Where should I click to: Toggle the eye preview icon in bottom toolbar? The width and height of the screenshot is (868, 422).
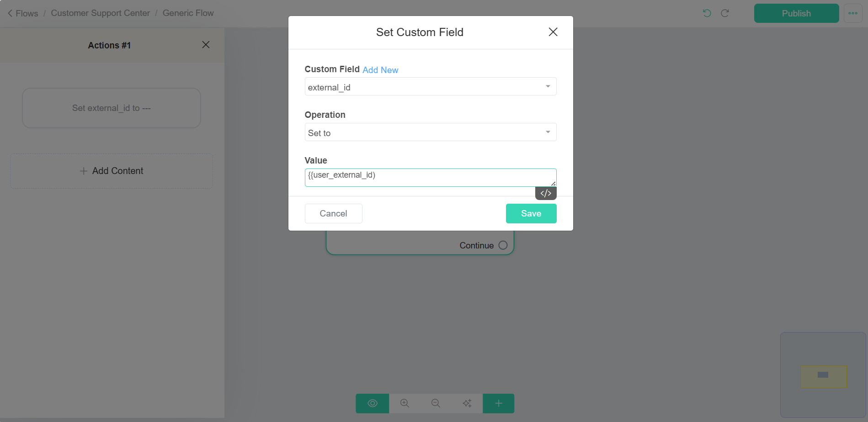coord(373,403)
